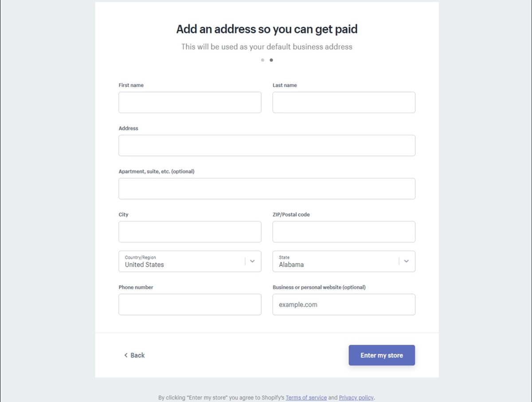Click the ZIP/Postal code field
The height and width of the screenshot is (402, 532).
pyautogui.click(x=344, y=232)
